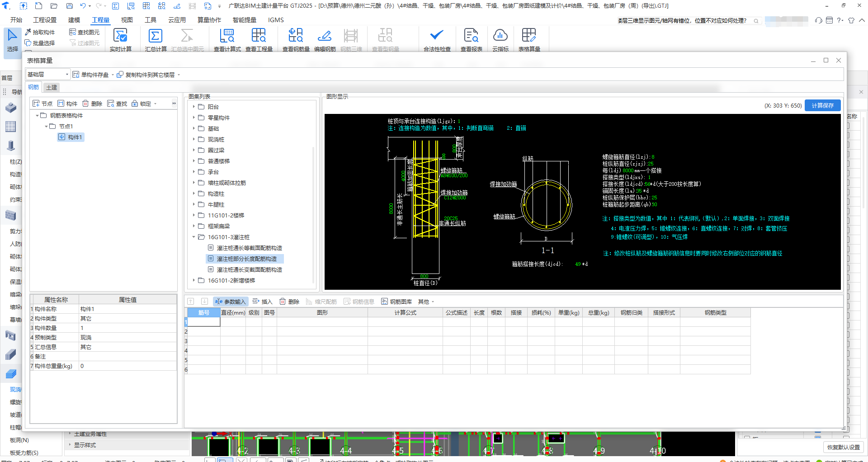Viewport: 868px width, 462px height.
Task: Open the 其他 dropdown in rebar toolbar
Action: pos(426,302)
